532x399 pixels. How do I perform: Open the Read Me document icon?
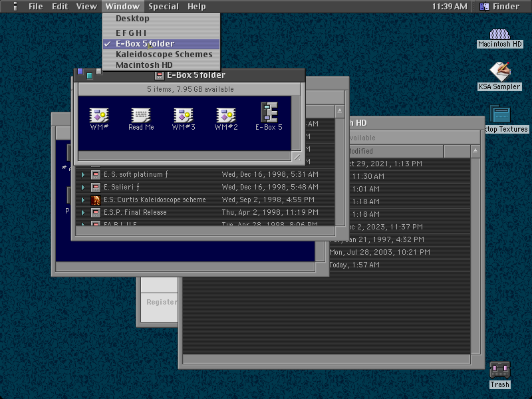pyautogui.click(x=141, y=115)
